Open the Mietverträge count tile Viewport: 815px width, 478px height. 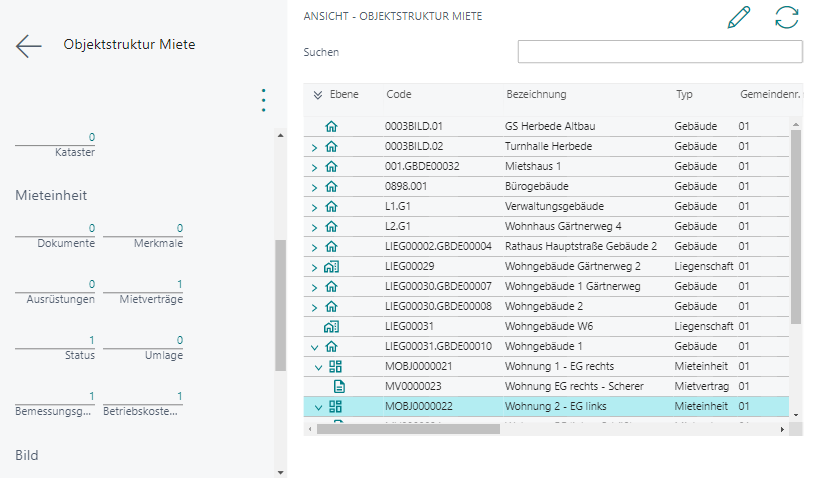pyautogui.click(x=144, y=291)
